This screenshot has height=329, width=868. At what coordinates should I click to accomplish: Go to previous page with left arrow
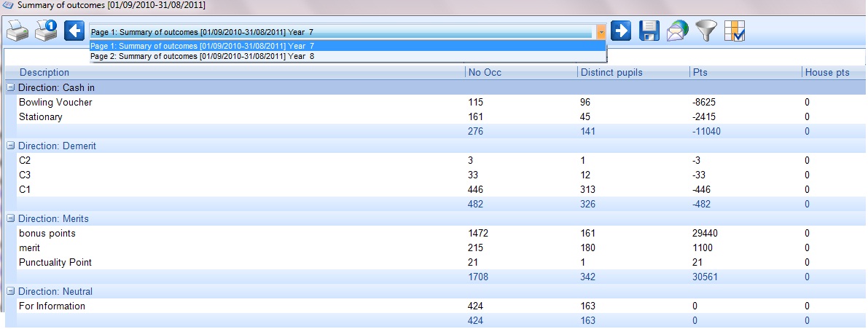pyautogui.click(x=74, y=31)
